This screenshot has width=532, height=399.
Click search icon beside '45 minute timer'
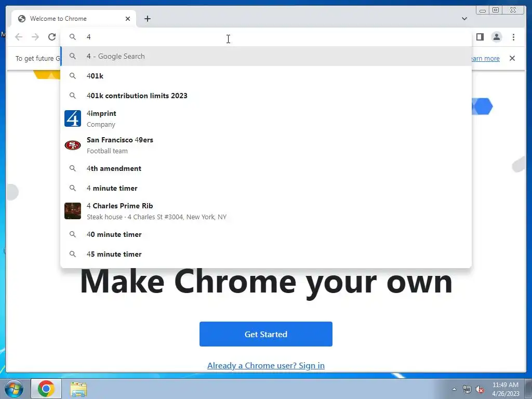(73, 254)
